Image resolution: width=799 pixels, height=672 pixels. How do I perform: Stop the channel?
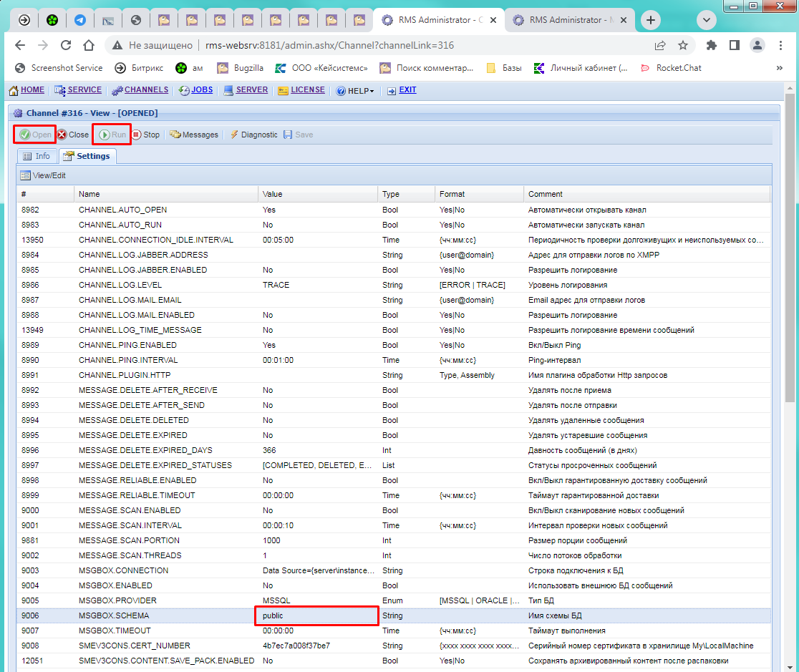146,135
